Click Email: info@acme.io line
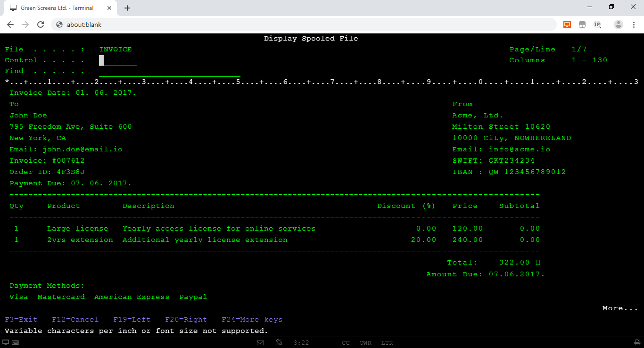This screenshot has height=348, width=644. point(501,149)
